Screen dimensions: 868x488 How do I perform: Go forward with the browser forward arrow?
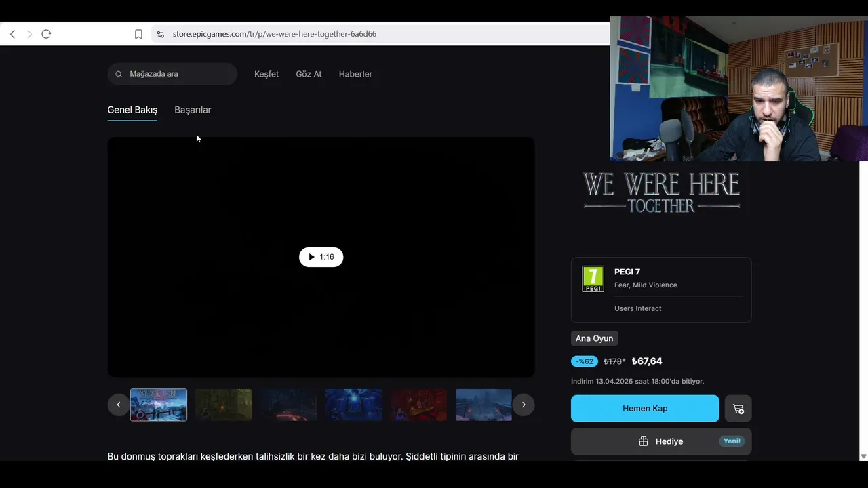29,34
